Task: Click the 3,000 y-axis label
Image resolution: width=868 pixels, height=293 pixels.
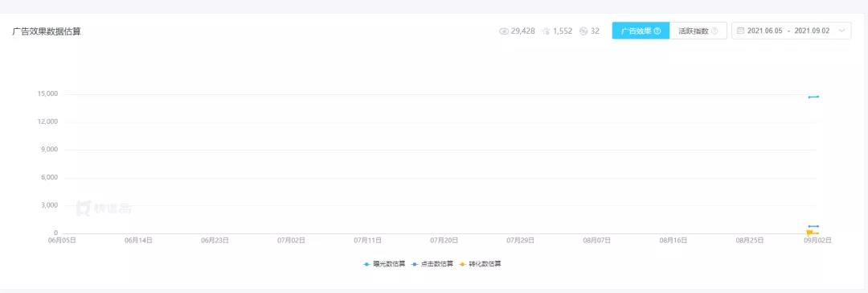Action: click(49, 205)
